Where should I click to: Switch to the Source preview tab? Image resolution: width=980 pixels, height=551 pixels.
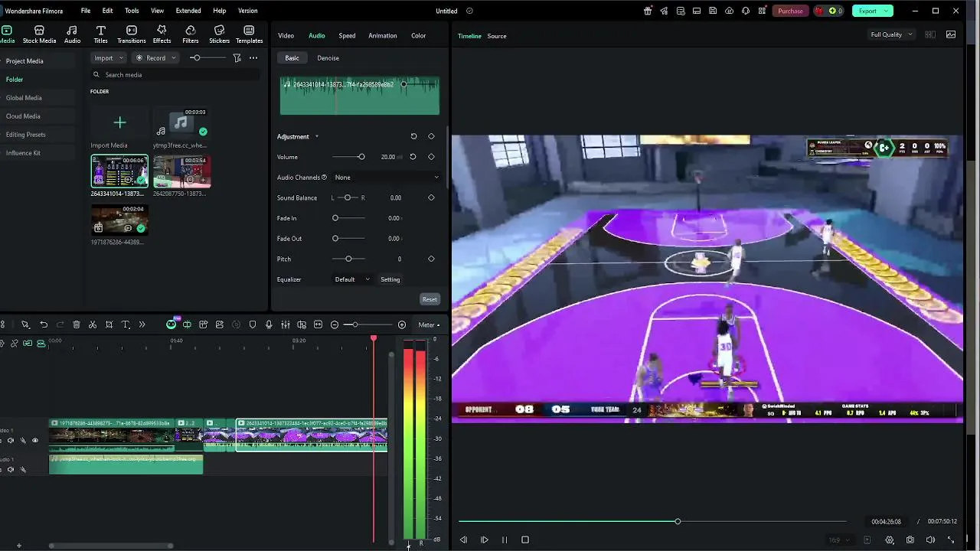pyautogui.click(x=497, y=36)
